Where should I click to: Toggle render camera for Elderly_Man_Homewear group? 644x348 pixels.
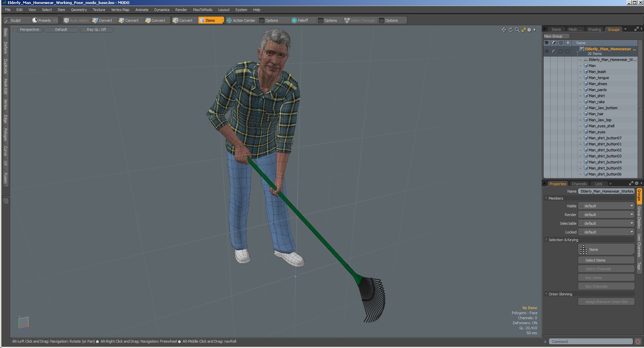click(x=554, y=51)
